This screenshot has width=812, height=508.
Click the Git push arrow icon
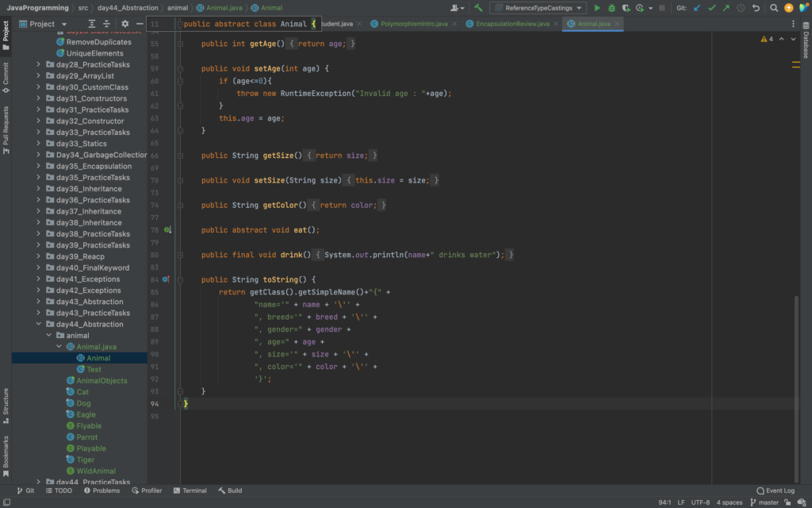tap(726, 8)
